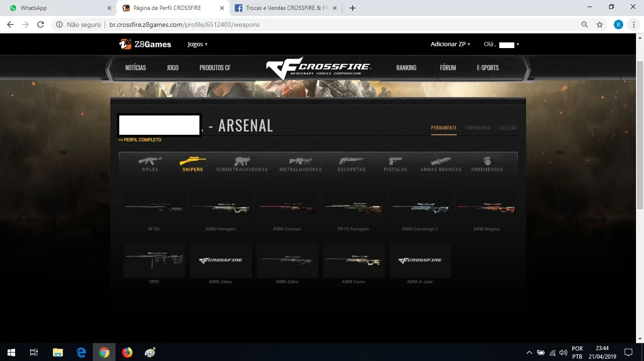The height and width of the screenshot is (361, 644).
Task: Select the Rifles weapon category icon
Action: [150, 161]
